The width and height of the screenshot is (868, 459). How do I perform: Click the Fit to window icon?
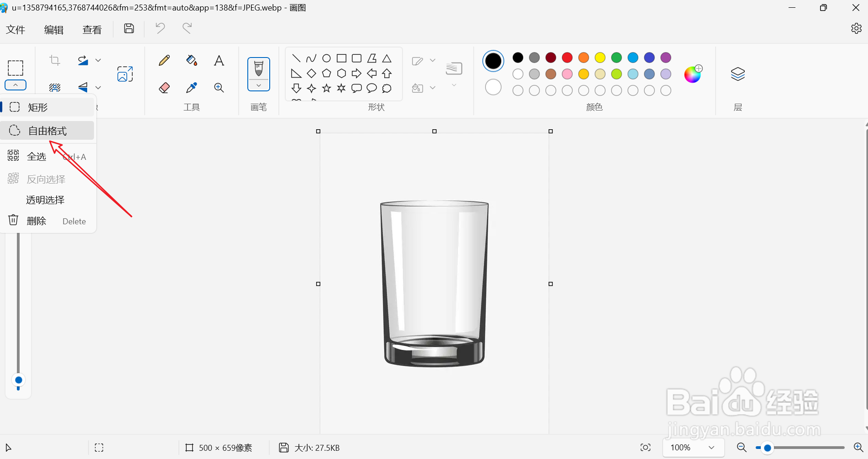pyautogui.click(x=645, y=448)
